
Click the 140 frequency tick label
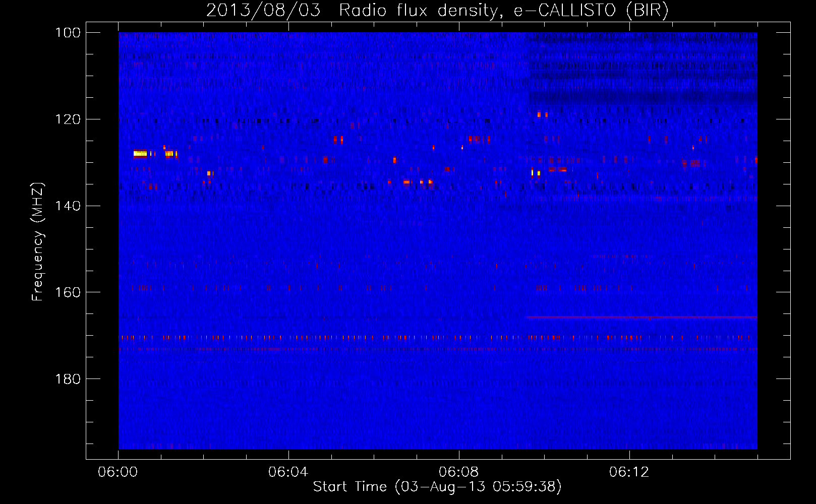(68, 206)
